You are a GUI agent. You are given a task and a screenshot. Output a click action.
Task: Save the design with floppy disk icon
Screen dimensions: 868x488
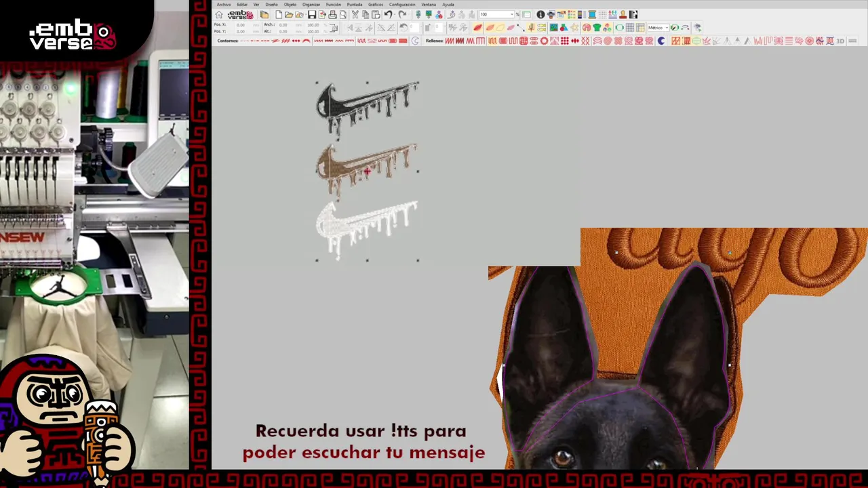tap(312, 14)
